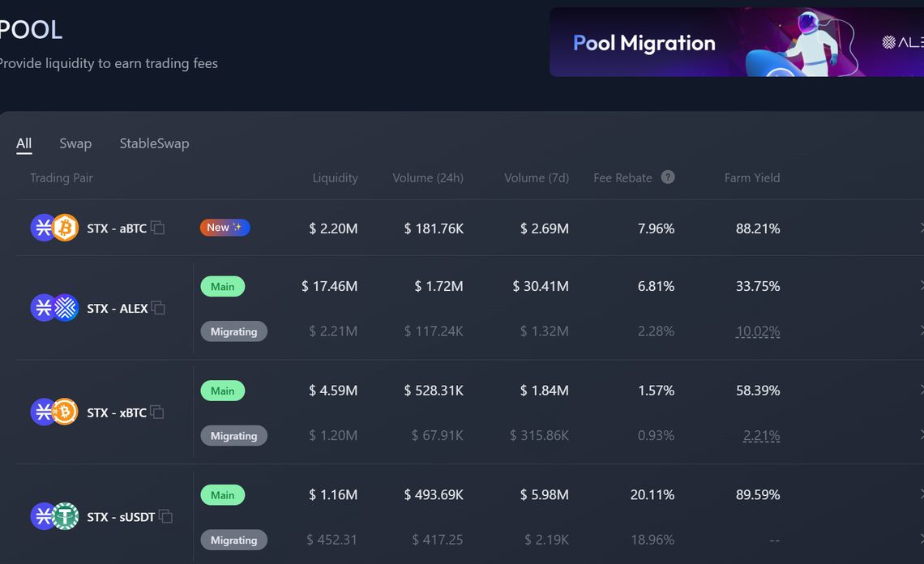Copy the STX - aBTC pair address
Viewport: 924px width, 564px height.
[157, 228]
